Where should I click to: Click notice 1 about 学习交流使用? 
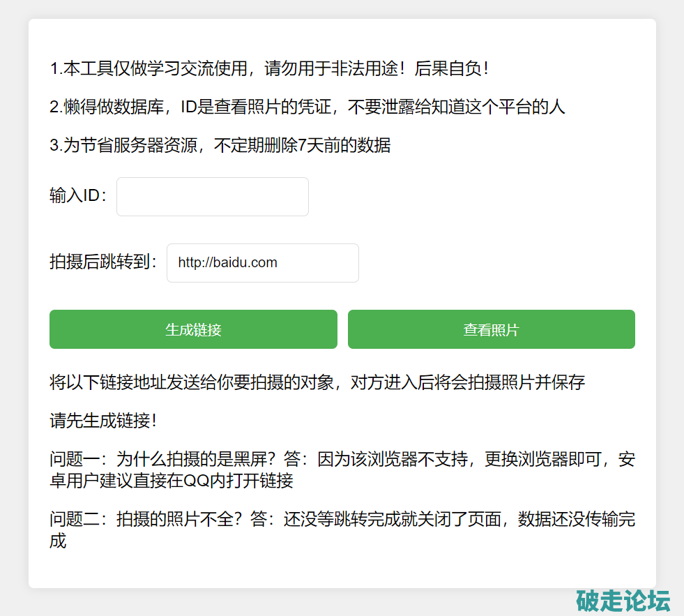(269, 69)
